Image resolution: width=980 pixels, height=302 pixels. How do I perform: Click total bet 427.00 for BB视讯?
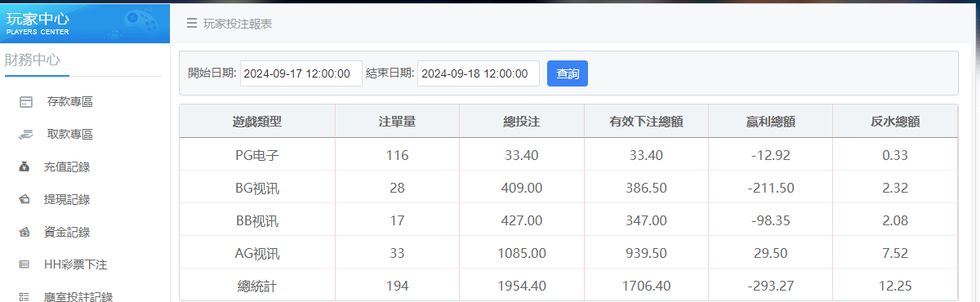(x=522, y=220)
